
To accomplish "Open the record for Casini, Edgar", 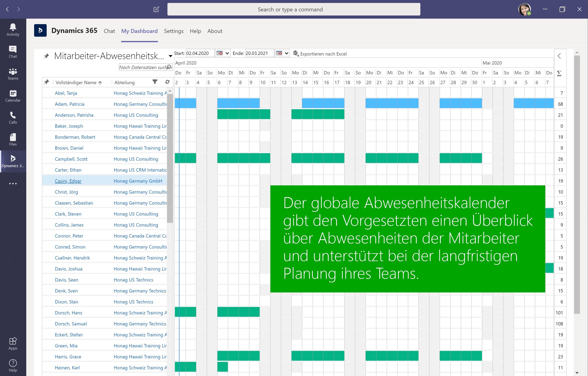I will 68,181.
